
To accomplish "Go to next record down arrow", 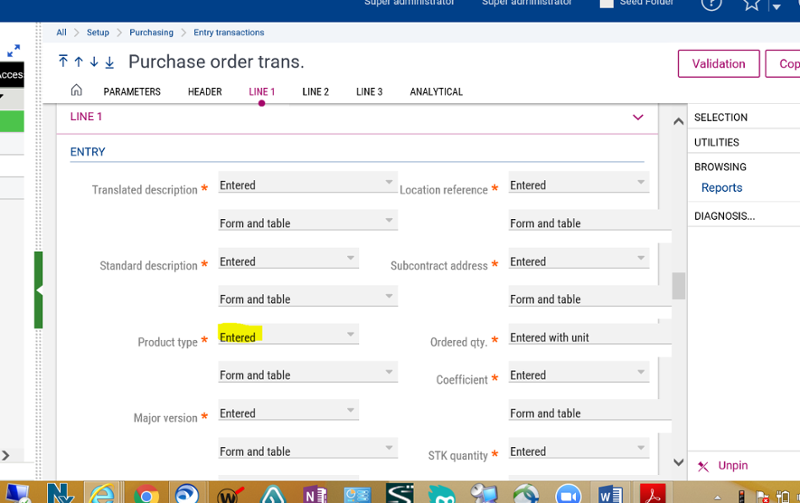I will pos(94,62).
